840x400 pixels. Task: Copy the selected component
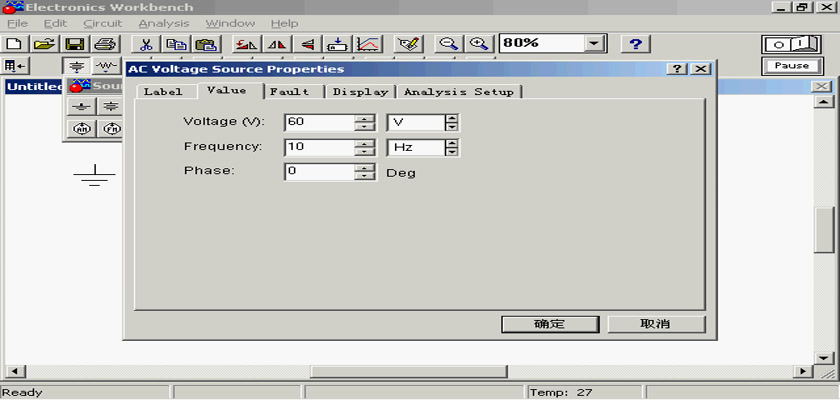click(175, 44)
